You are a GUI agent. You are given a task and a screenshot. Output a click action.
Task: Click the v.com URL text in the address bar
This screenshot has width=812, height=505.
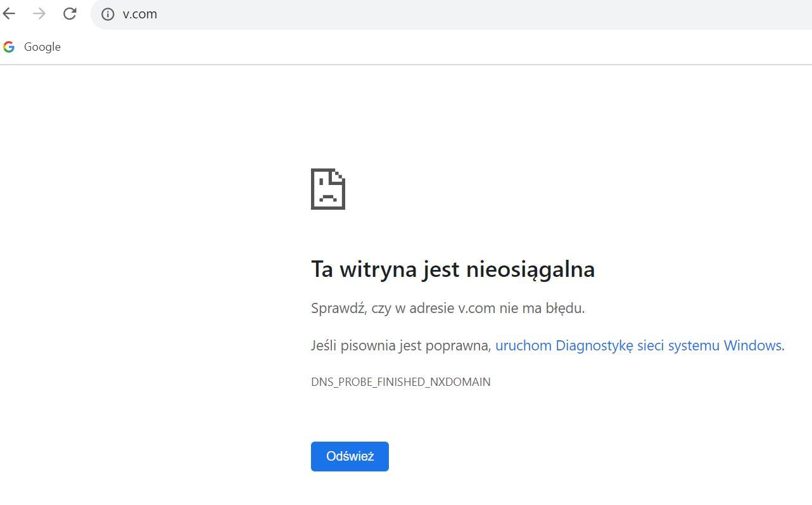point(139,14)
